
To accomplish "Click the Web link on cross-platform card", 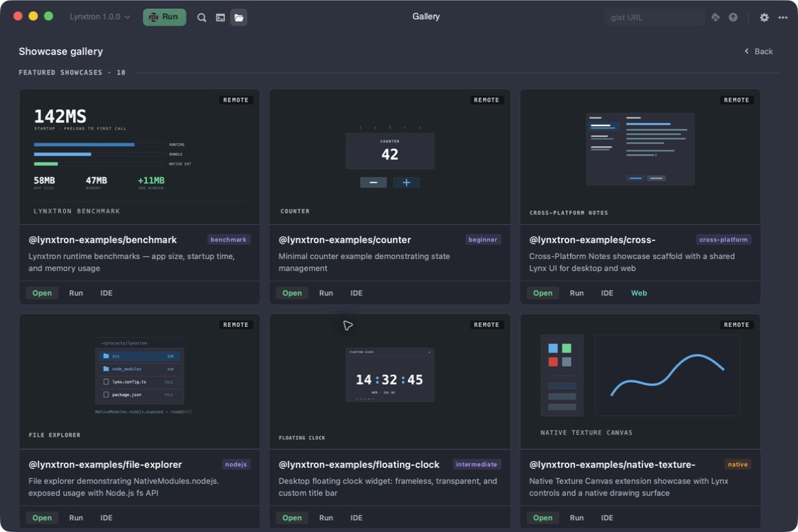I will click(639, 293).
